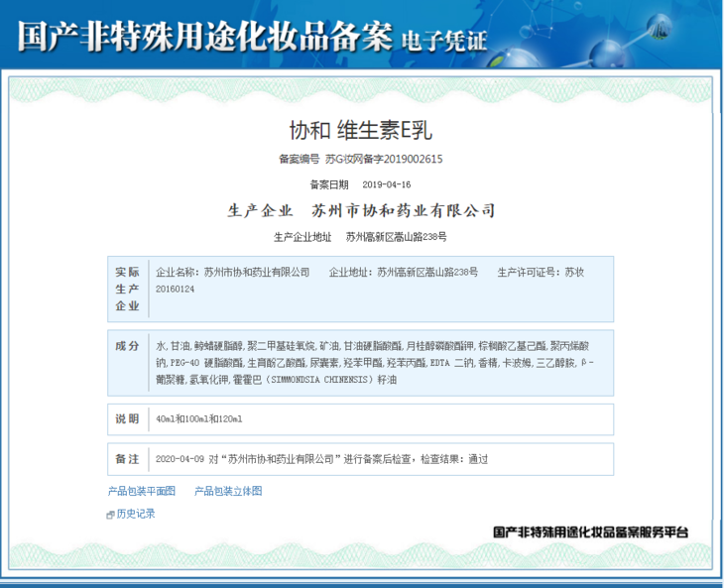The image size is (724, 588).
Task: Click the remark text dated 2020-04-09
Action: pyautogui.click(x=321, y=459)
